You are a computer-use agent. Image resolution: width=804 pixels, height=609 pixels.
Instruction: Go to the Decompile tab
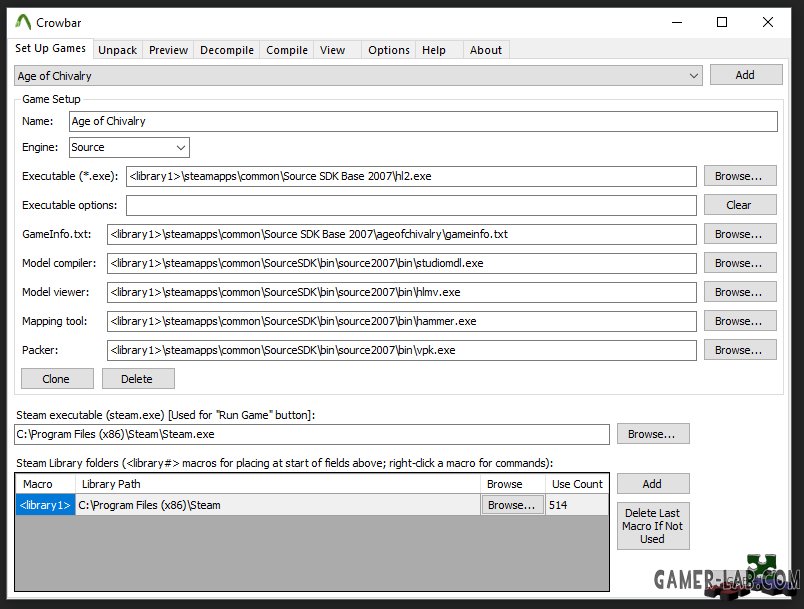[x=227, y=50]
